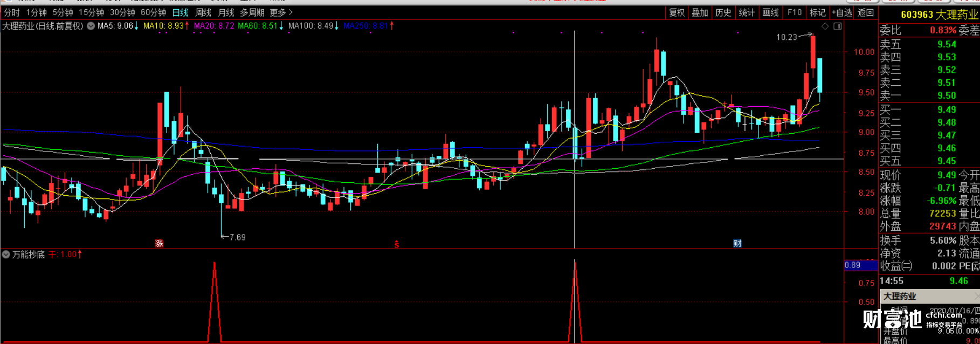
Task: Click 换手 value 5.60%
Action: click(x=943, y=240)
